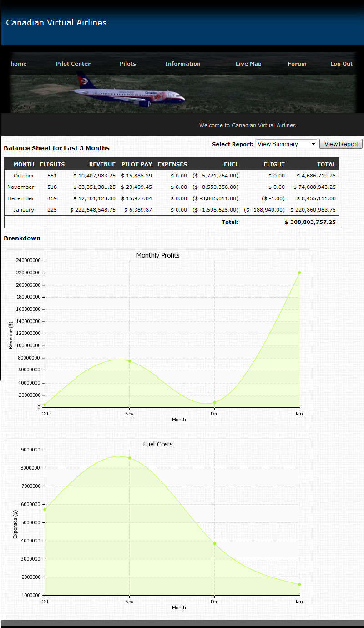The height and width of the screenshot is (628, 364).
Task: Click the PILOT PAY column header
Action: tap(136, 164)
